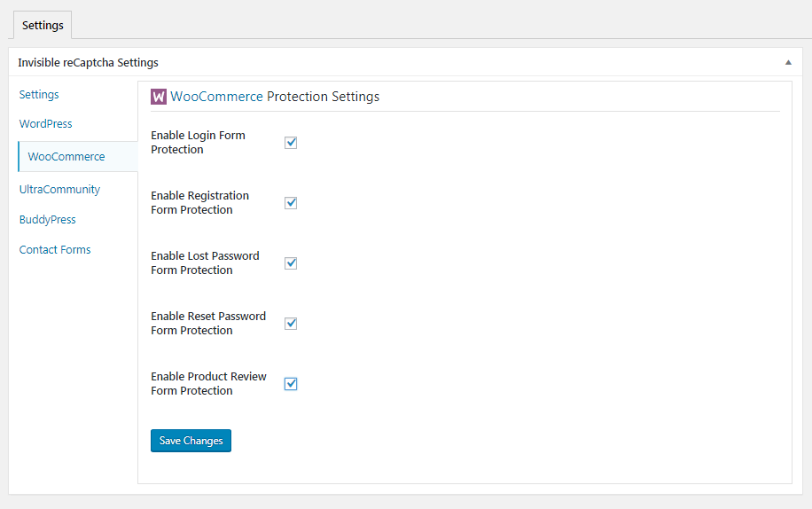Toggle Enable Registration Form Protection checkbox
This screenshot has width=812, height=509.
[291, 203]
